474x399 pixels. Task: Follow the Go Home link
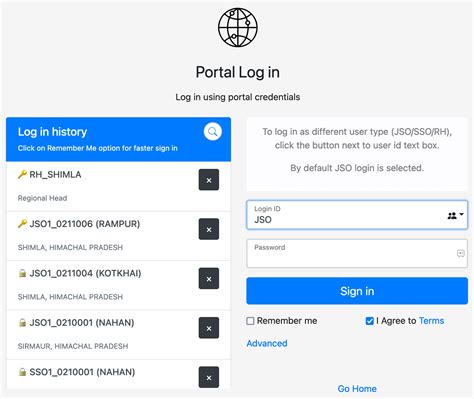point(357,389)
